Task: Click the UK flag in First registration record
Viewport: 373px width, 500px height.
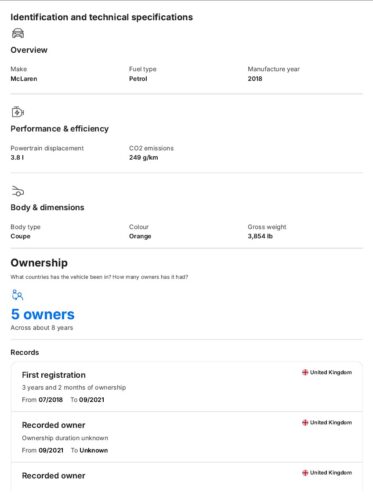Action: click(x=305, y=372)
